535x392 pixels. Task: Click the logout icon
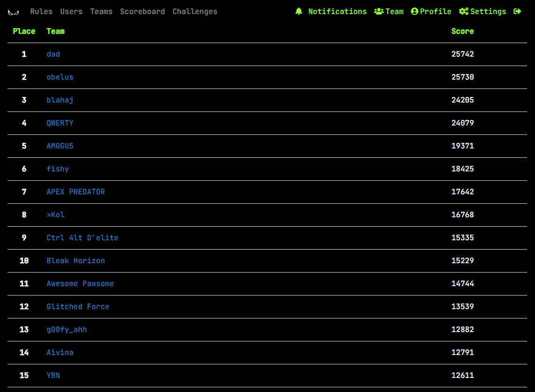(517, 11)
